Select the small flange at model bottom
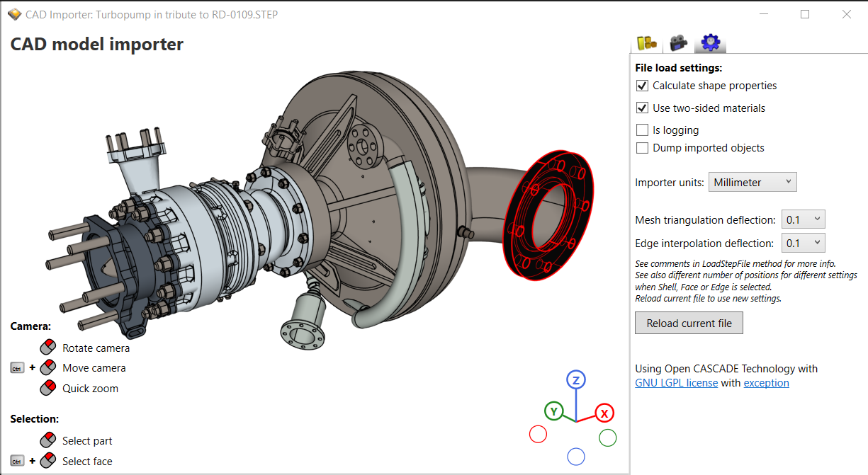 pyautogui.click(x=303, y=334)
